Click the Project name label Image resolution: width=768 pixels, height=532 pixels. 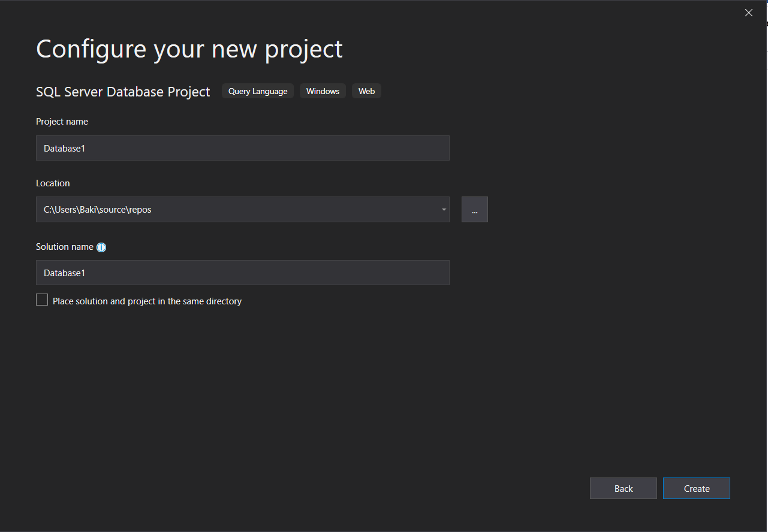click(x=62, y=122)
